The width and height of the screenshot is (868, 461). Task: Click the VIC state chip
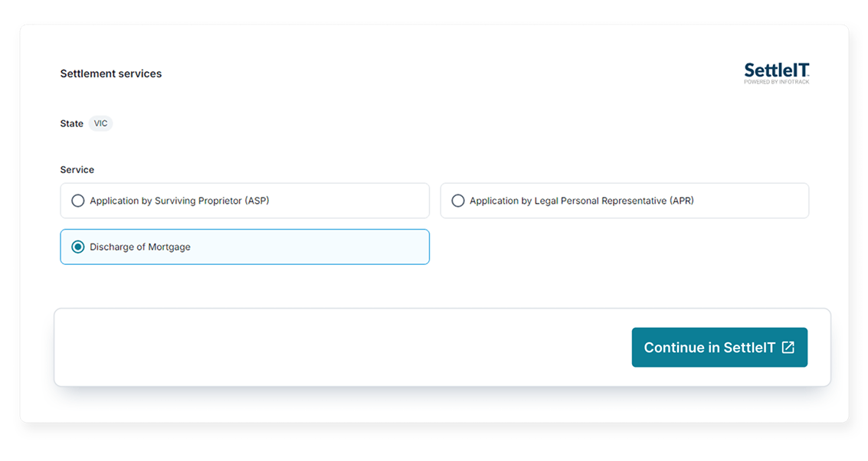(100, 123)
